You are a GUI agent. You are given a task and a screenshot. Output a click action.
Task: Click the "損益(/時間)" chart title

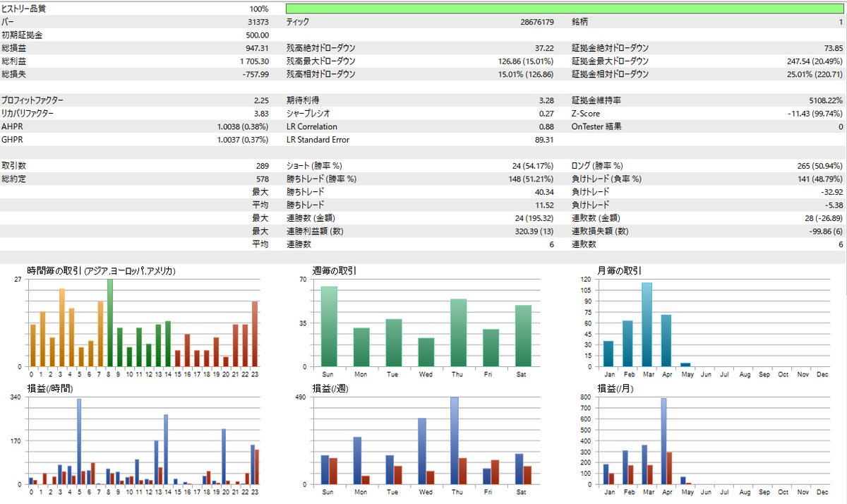tap(49, 388)
